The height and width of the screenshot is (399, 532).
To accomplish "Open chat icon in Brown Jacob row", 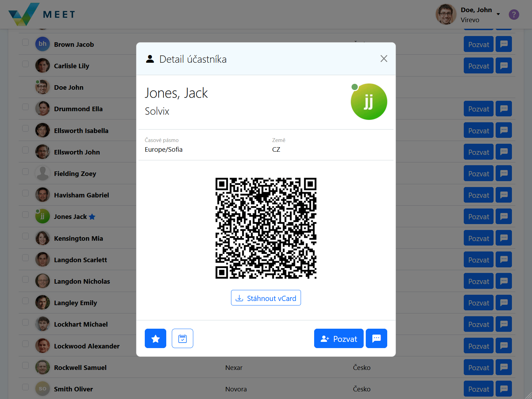I will point(504,44).
